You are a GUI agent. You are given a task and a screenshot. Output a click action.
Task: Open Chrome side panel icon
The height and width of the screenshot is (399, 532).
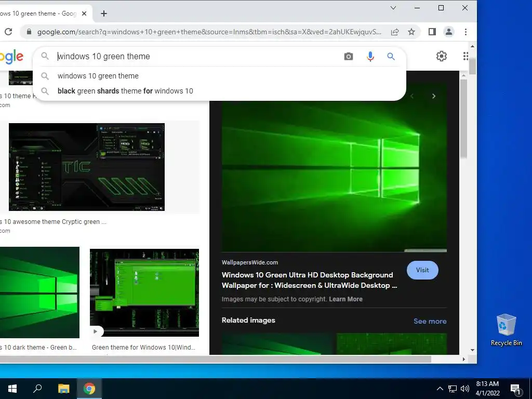click(x=432, y=32)
